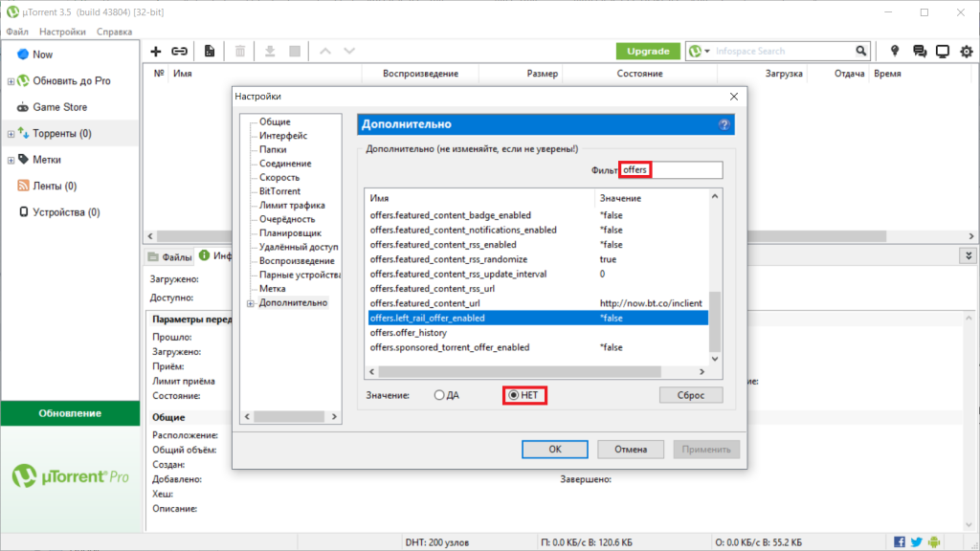980x551 pixels.
Task: Select Game Store in sidebar
Action: coord(59,107)
